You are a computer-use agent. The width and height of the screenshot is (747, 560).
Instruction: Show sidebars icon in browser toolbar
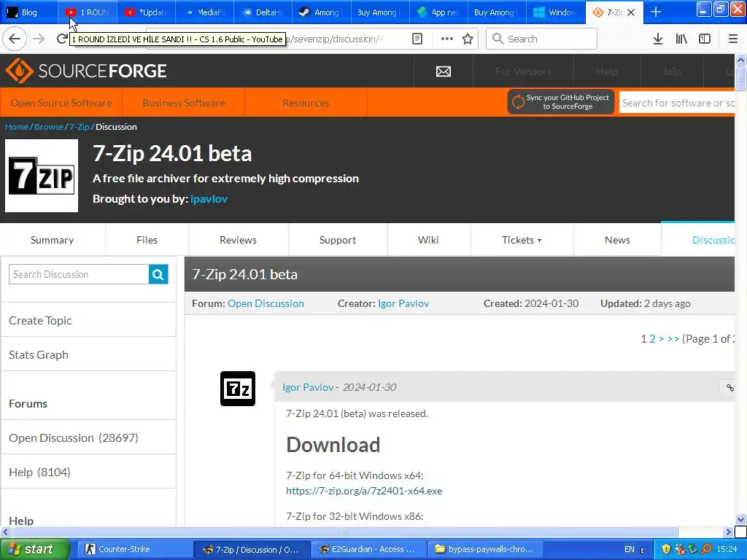pyautogui.click(x=705, y=39)
